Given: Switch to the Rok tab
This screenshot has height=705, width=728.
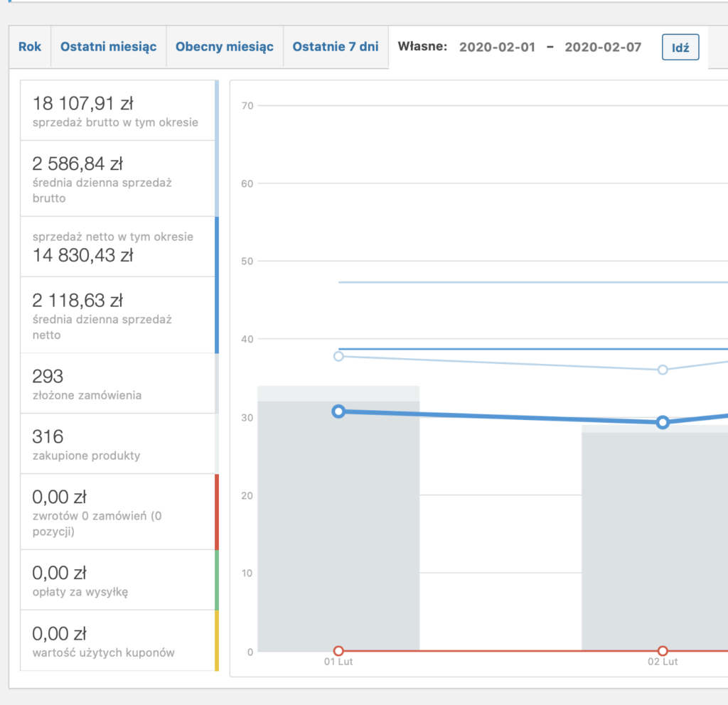Looking at the screenshot, I should coord(30,47).
